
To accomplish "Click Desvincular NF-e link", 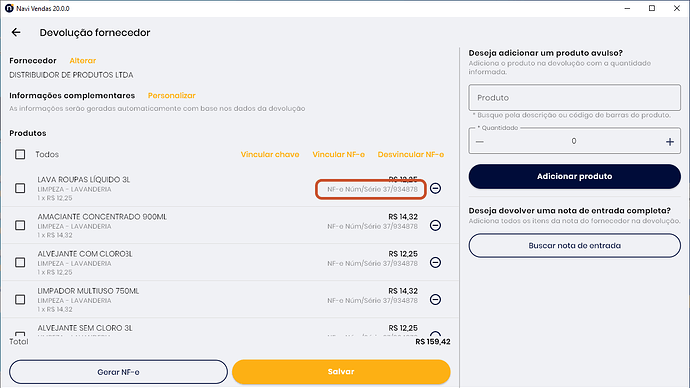I will pos(411,154).
